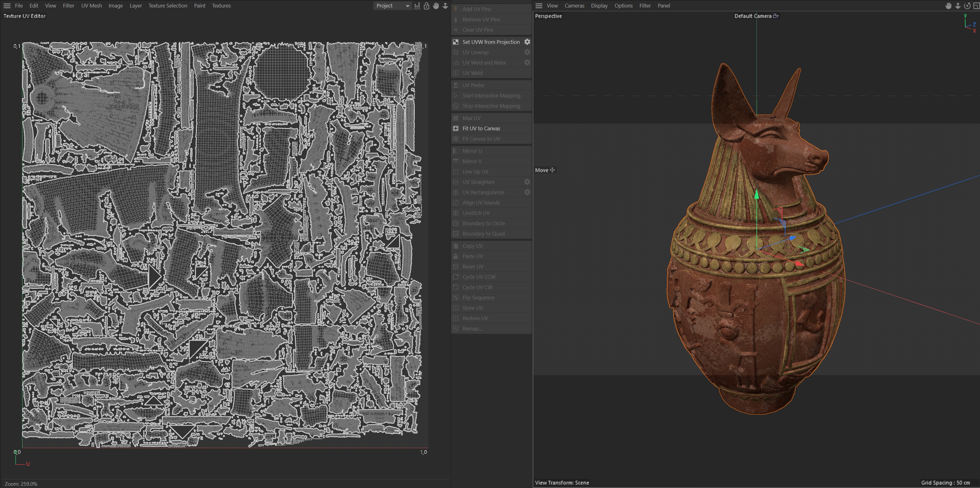Open the UV Mesh menu
Viewport: 980px width, 488px height.
point(91,6)
